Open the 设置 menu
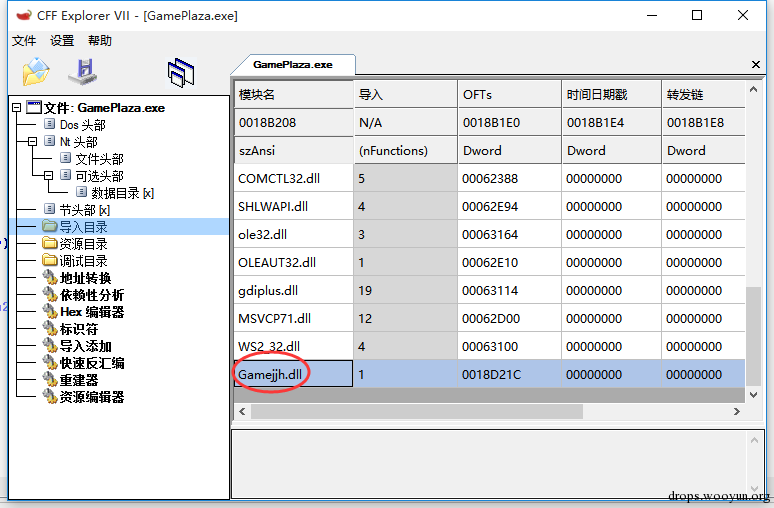Screen dimensions: 774x508 pos(62,40)
